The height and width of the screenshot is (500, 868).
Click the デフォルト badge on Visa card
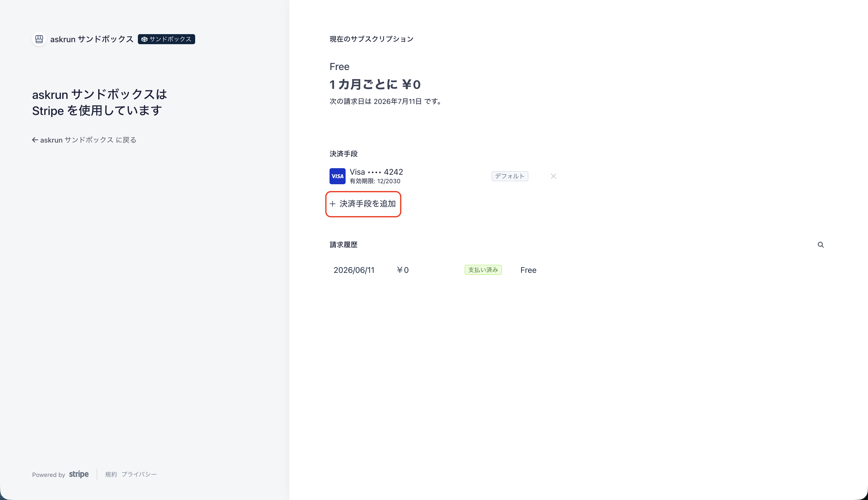pyautogui.click(x=510, y=176)
